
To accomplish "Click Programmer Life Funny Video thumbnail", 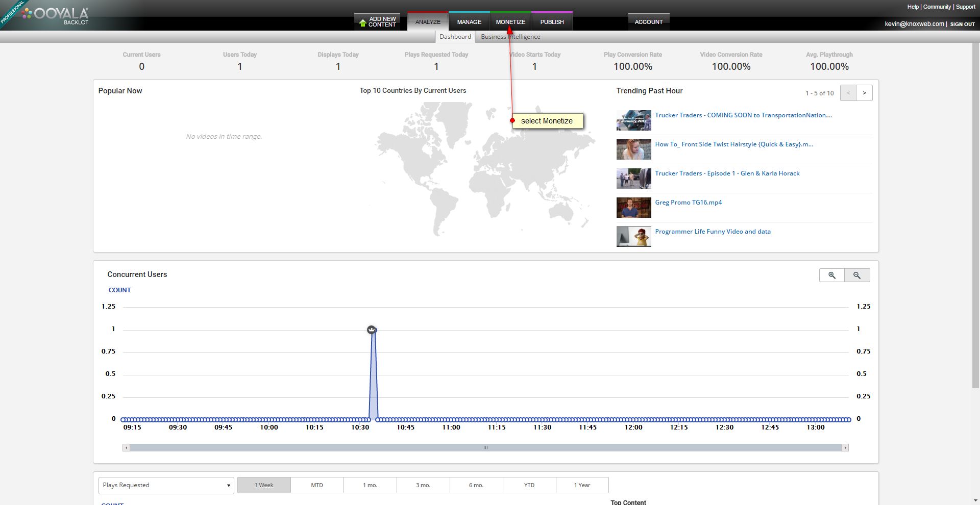I will coord(634,237).
